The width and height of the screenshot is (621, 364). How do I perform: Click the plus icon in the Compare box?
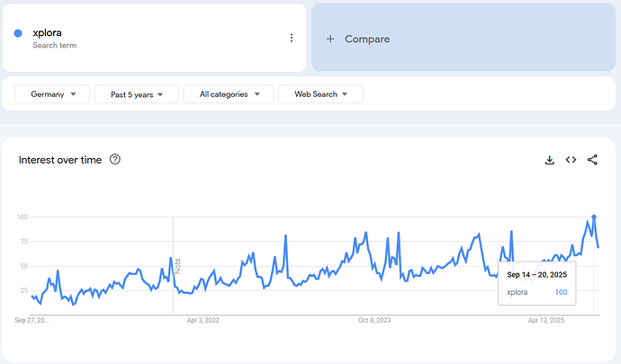point(330,39)
